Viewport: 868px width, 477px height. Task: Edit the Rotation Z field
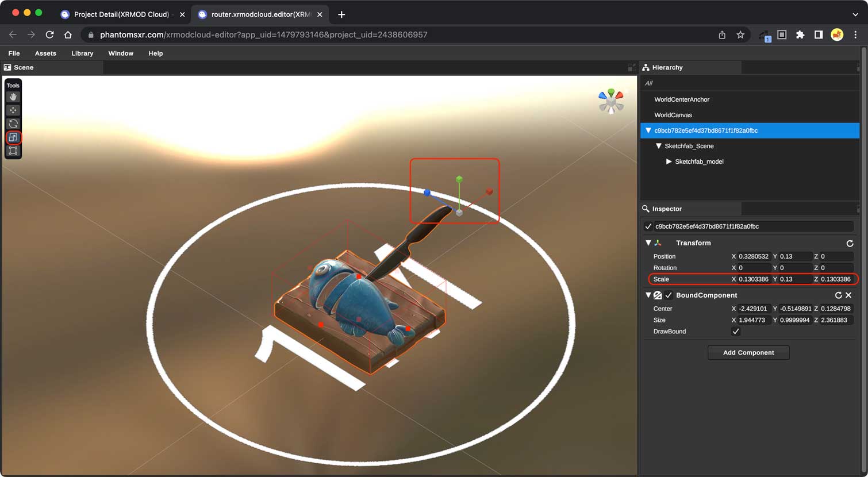point(836,268)
